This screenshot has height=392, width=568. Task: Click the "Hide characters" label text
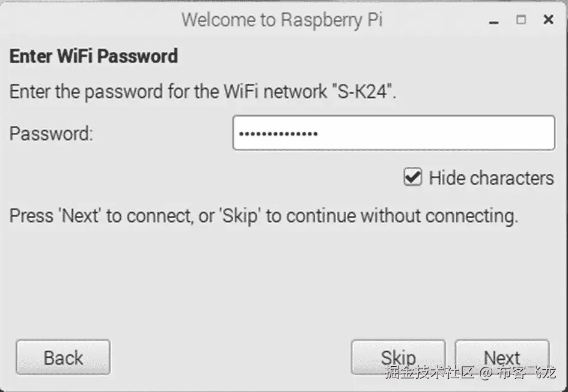(491, 178)
